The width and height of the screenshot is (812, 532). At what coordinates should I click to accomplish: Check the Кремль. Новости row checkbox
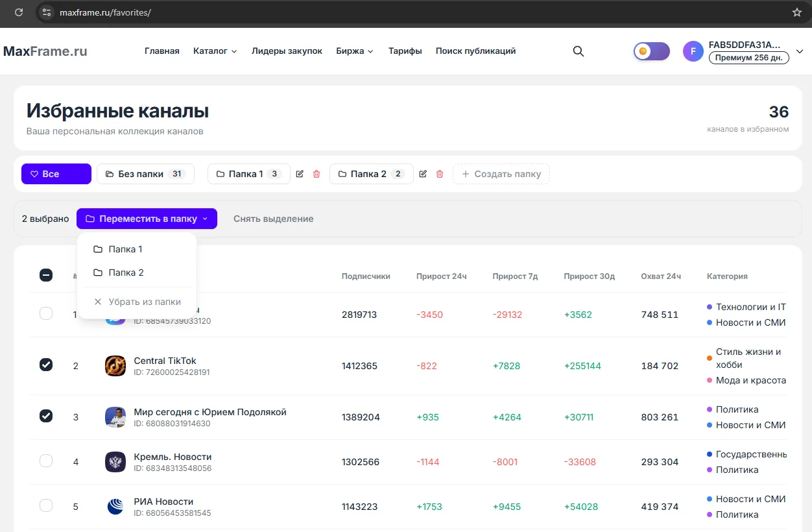point(46,461)
